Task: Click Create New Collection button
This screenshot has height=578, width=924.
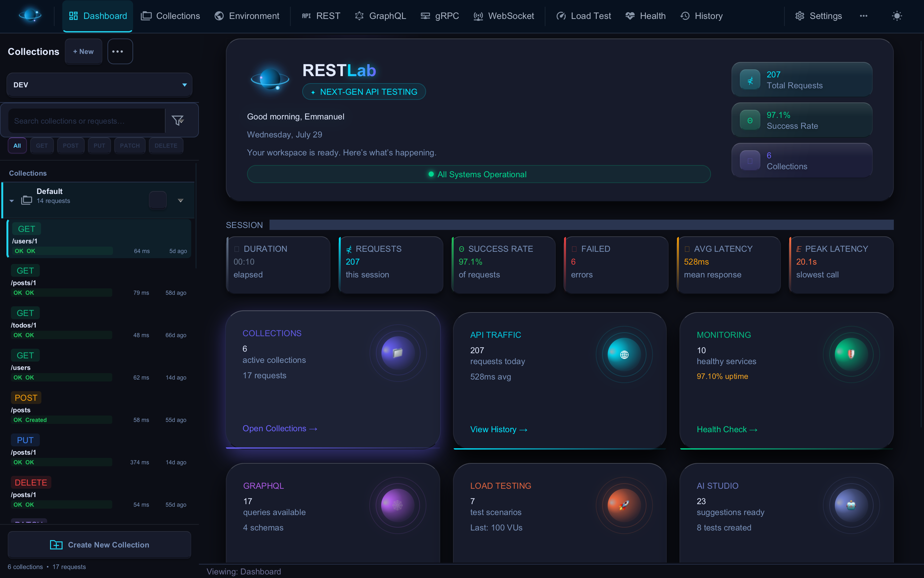Action: click(x=99, y=544)
